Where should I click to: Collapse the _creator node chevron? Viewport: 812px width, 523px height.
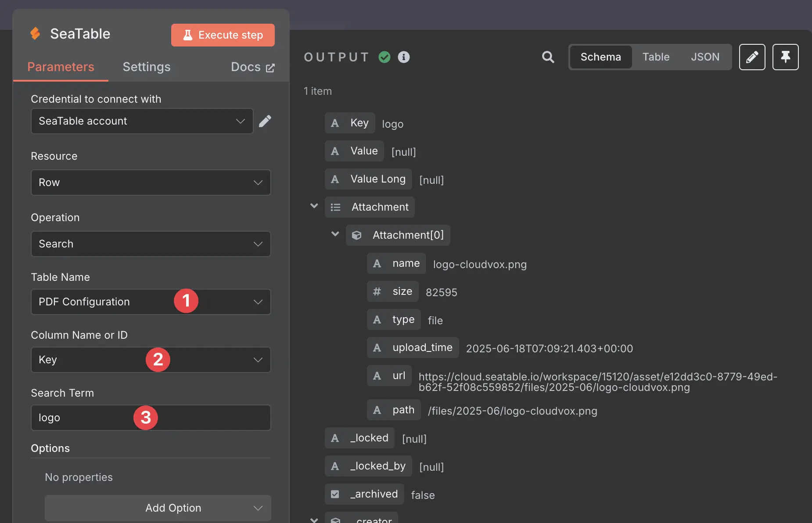point(314,520)
